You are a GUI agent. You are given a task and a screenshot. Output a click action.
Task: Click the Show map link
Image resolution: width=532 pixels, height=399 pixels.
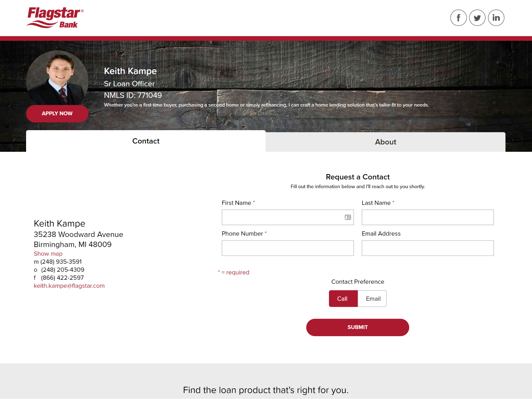pyautogui.click(x=48, y=254)
